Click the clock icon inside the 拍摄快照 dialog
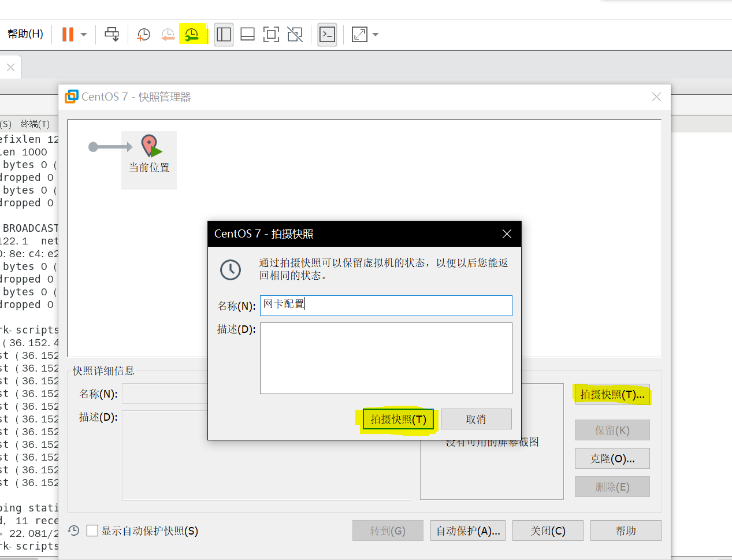The width and height of the screenshot is (732, 560). (x=231, y=269)
